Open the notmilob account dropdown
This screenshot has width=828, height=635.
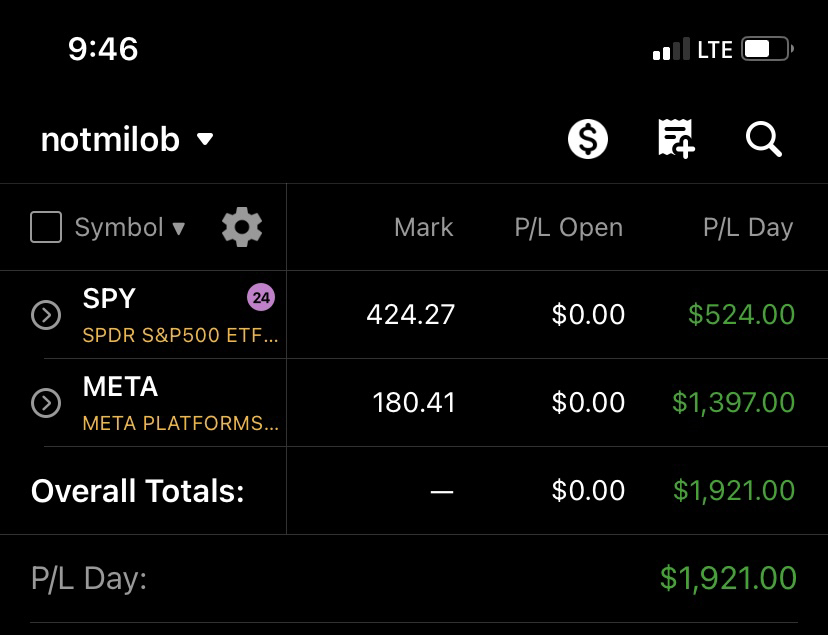127,140
